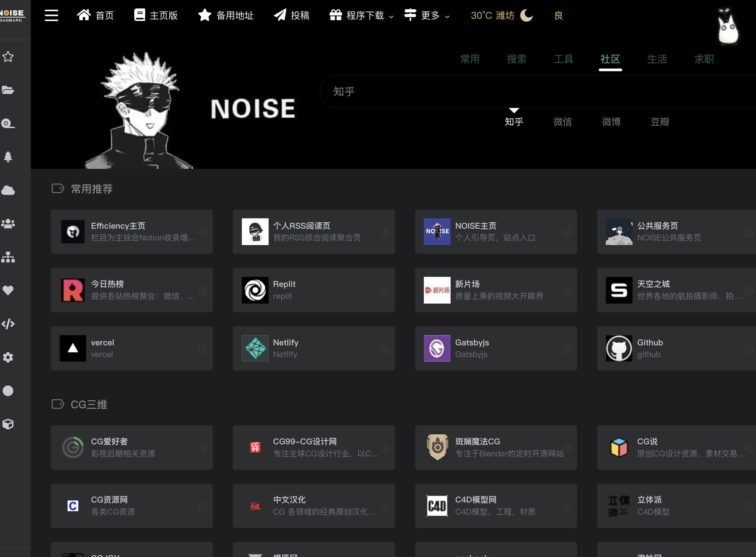
Task: Toggle night mode with the moon icon
Action: pos(526,15)
